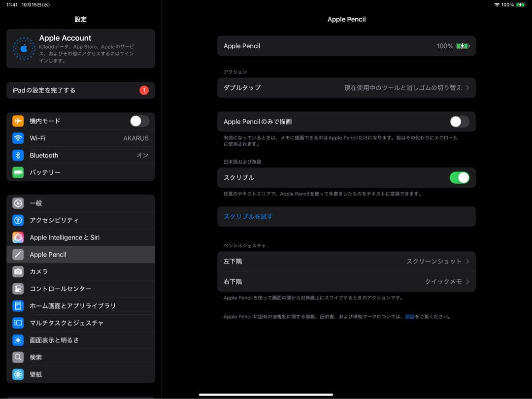Open 壁紙 settings
The height and width of the screenshot is (399, 532).
click(18, 374)
